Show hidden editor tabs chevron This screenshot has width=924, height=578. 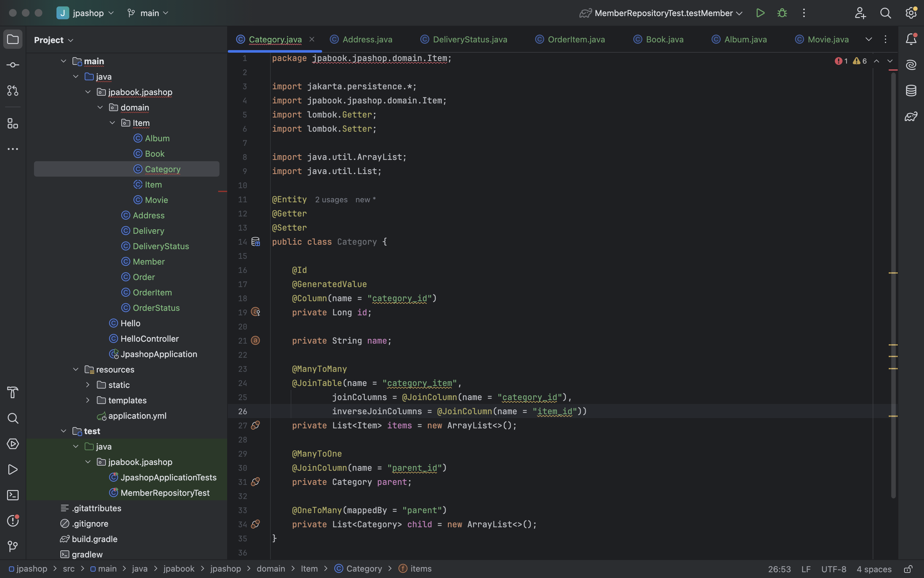point(868,39)
